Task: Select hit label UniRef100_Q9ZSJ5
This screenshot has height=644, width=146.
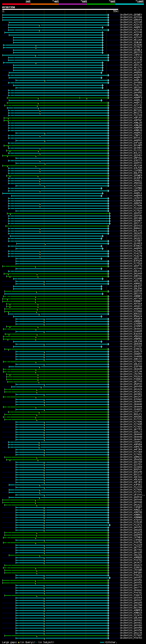Action: tap(131, 65)
